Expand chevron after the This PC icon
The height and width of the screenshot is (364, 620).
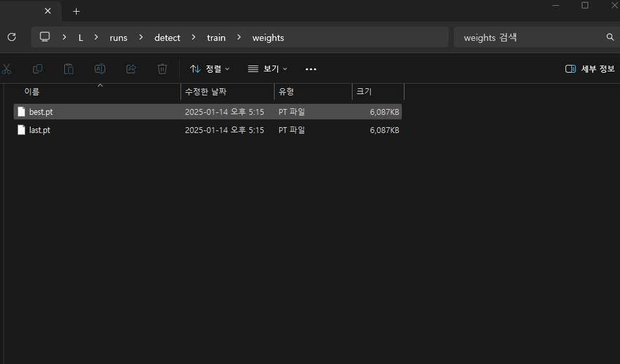click(x=64, y=37)
